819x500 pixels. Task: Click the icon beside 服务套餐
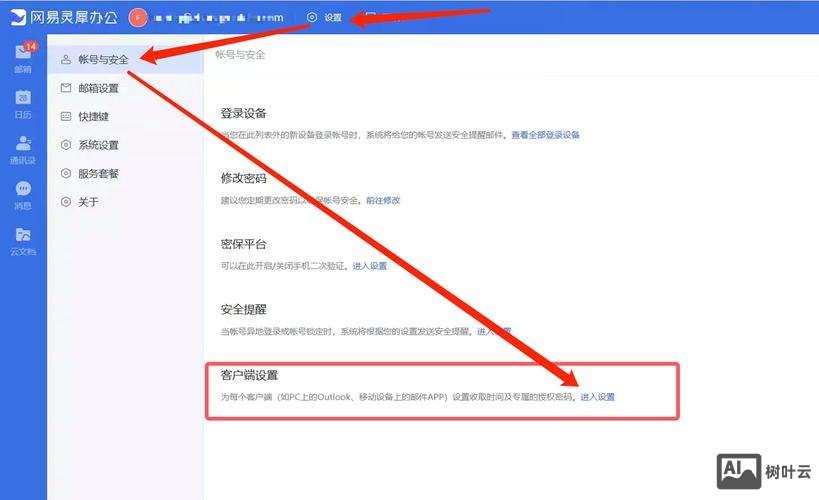pyautogui.click(x=66, y=173)
